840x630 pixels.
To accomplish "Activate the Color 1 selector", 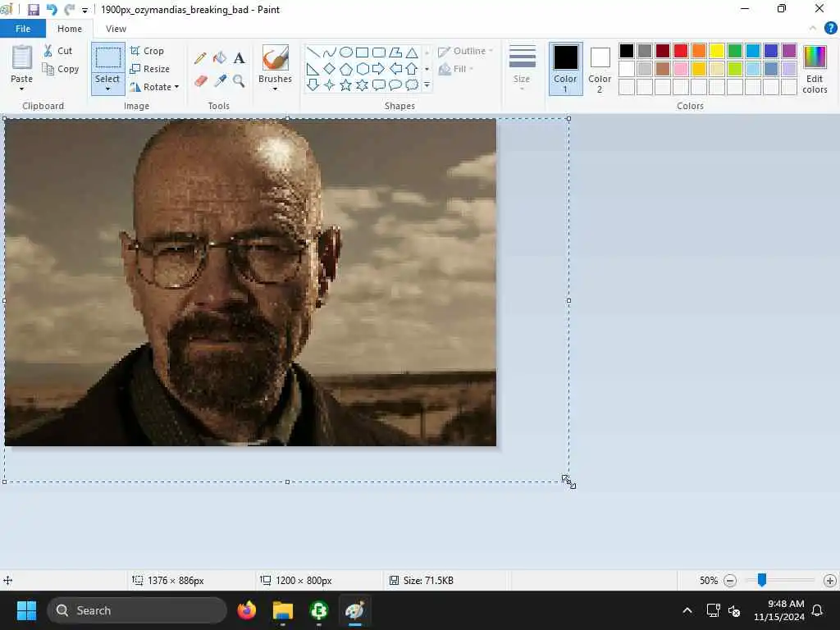I will 565,69.
